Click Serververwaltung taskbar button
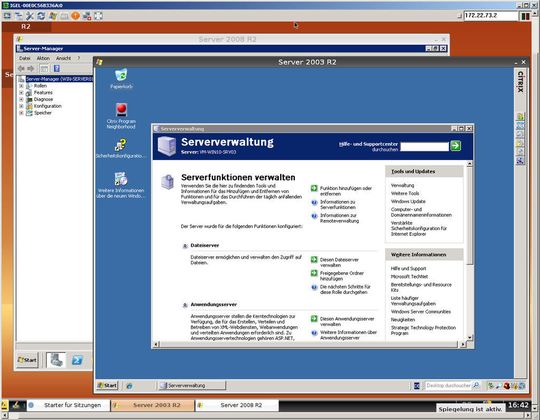This screenshot has height=420, width=540. pos(192,386)
